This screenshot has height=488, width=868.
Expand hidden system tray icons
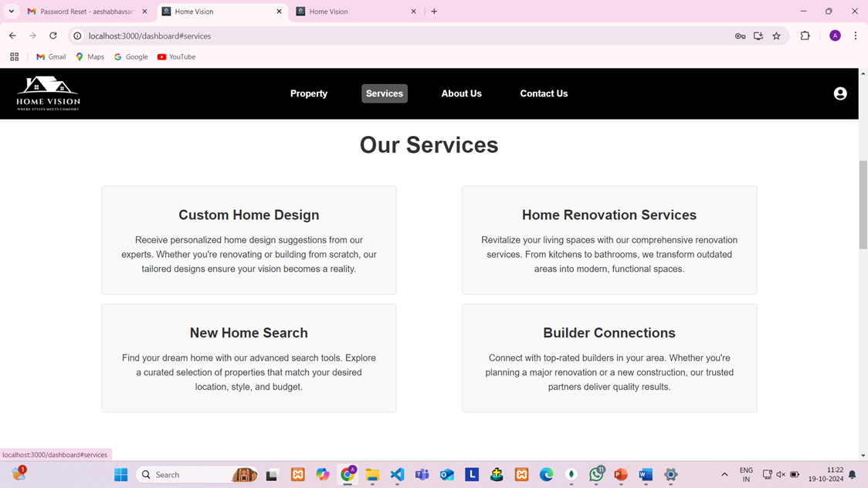tap(724, 474)
